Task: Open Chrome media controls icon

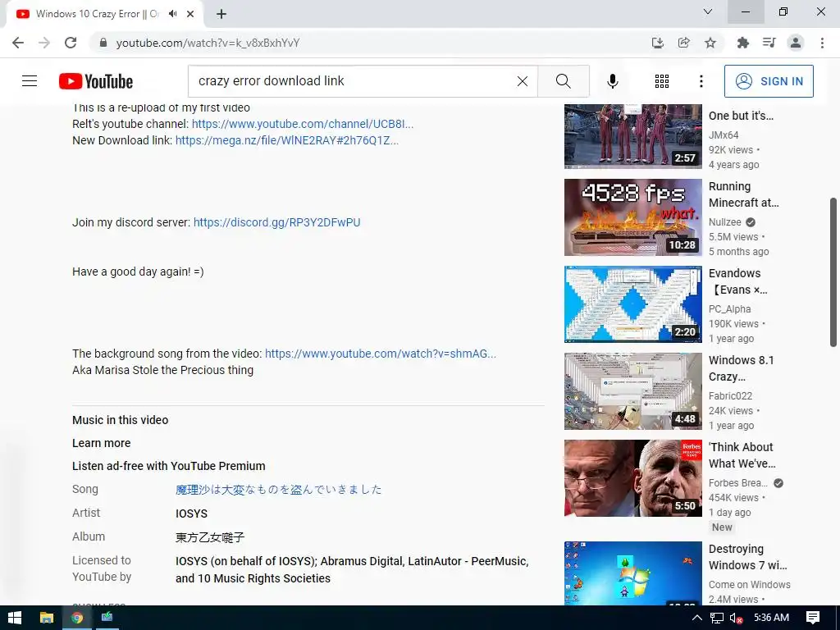Action: 769,43
